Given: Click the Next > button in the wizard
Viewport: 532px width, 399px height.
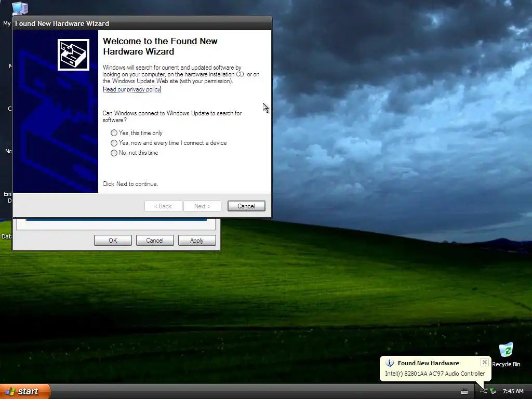Looking at the screenshot, I should click(202, 206).
